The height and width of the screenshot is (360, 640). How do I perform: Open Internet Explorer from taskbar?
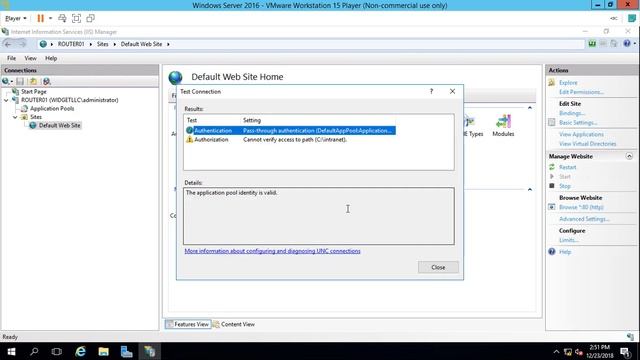click(x=80, y=351)
